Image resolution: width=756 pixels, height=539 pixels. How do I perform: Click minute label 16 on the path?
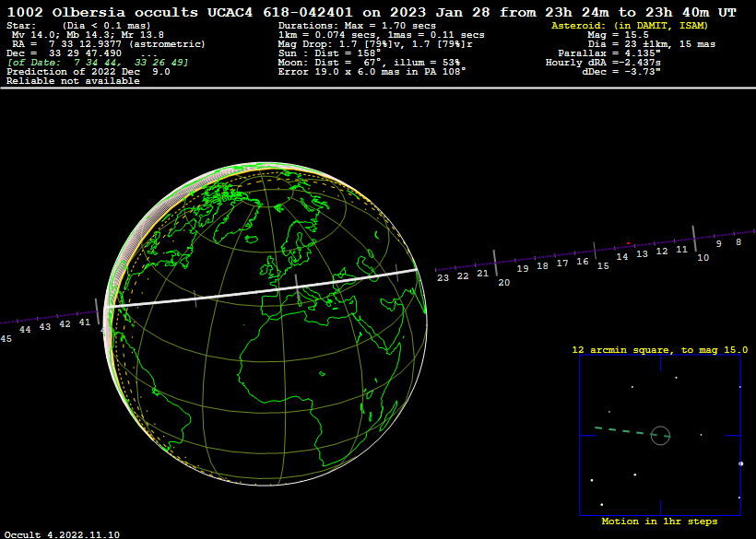[583, 262]
